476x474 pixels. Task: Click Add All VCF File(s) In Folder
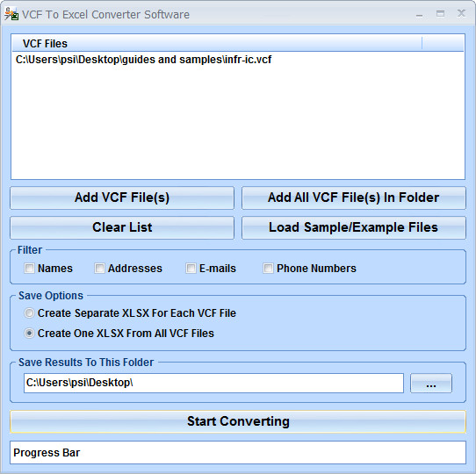pyautogui.click(x=354, y=197)
